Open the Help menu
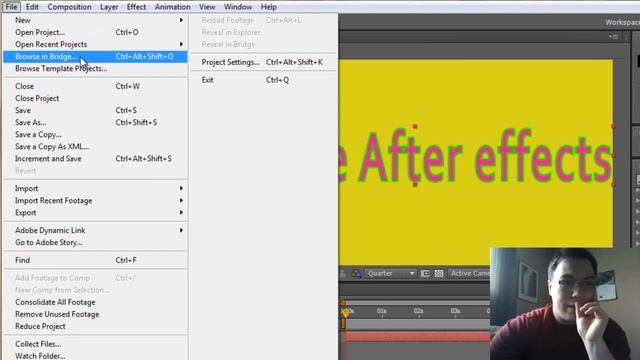 [x=269, y=7]
